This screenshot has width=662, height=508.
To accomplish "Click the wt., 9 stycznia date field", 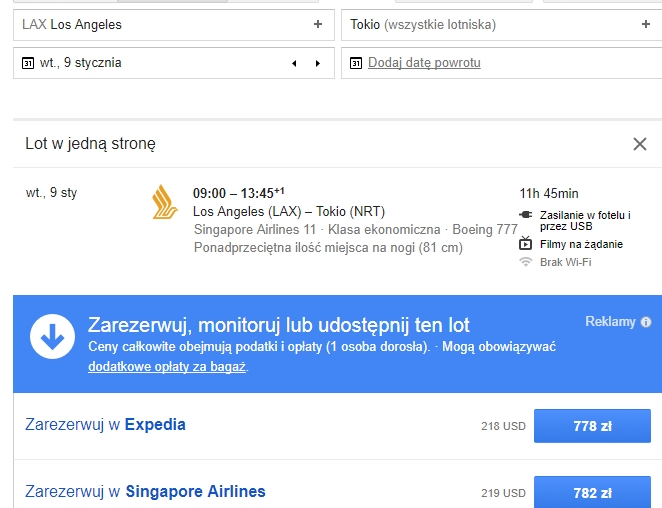I will coord(174,63).
